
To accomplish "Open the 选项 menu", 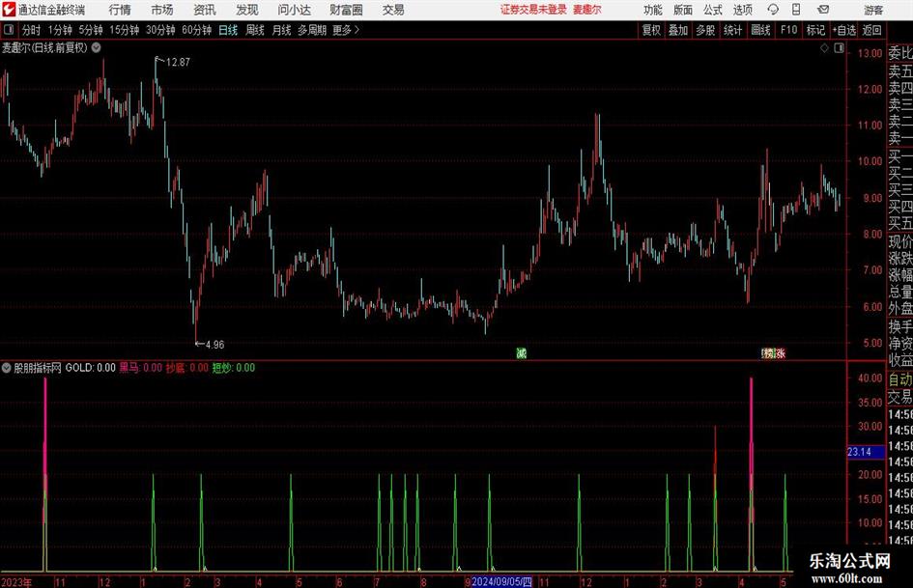I will click(x=742, y=10).
